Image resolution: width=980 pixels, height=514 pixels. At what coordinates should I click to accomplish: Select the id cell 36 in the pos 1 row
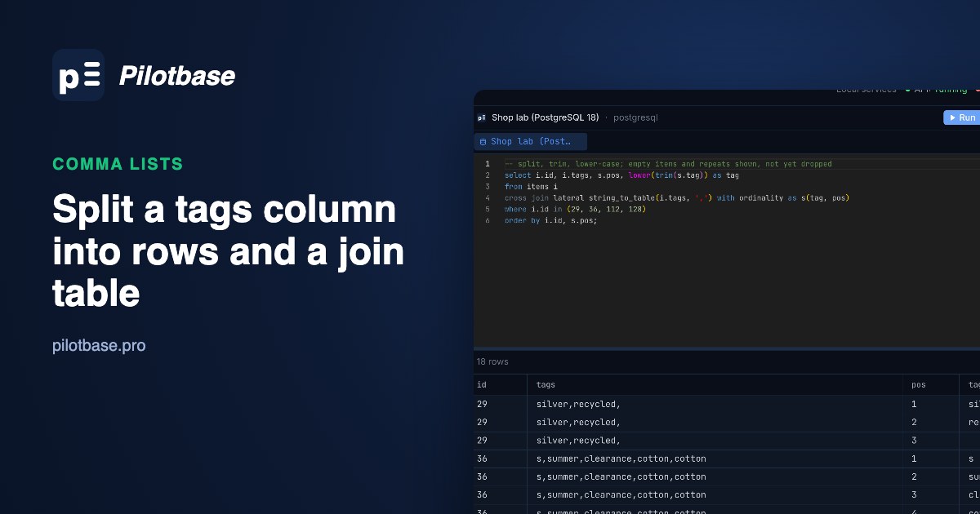coord(501,459)
